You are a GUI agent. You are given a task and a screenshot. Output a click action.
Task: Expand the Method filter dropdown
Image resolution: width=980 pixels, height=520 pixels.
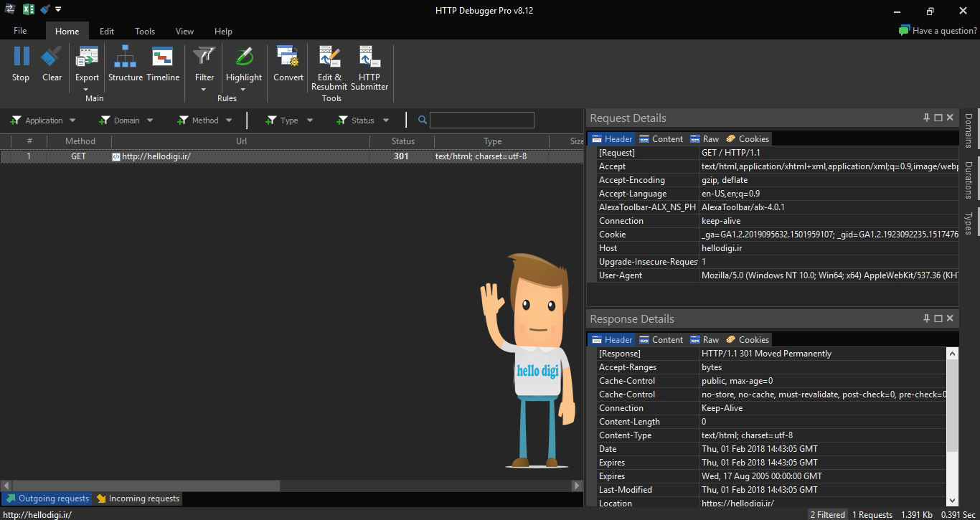point(229,120)
